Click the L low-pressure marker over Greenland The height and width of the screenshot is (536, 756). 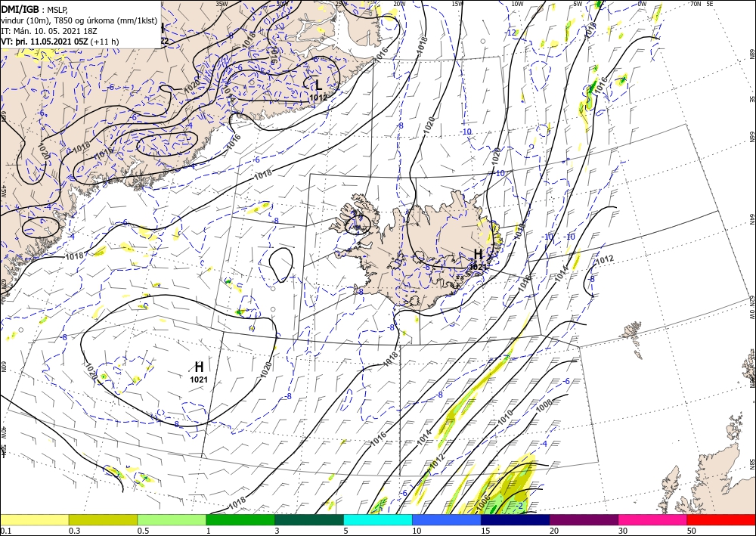coord(319,85)
